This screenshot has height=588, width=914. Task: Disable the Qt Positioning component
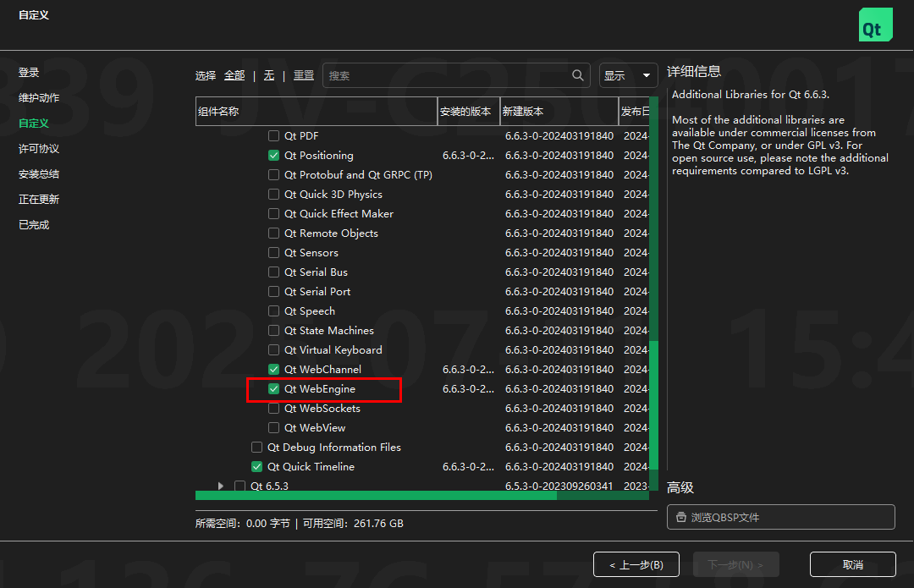pyautogui.click(x=273, y=155)
